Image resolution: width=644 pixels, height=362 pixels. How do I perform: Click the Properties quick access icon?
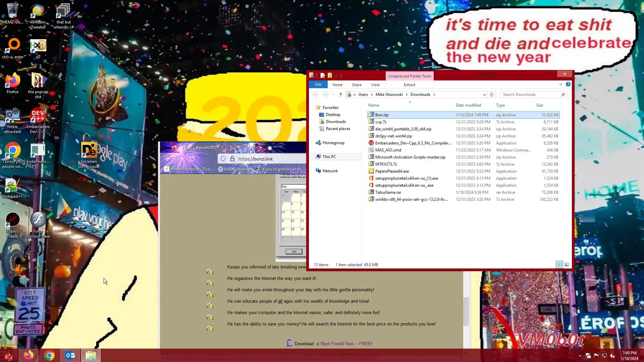[322, 75]
